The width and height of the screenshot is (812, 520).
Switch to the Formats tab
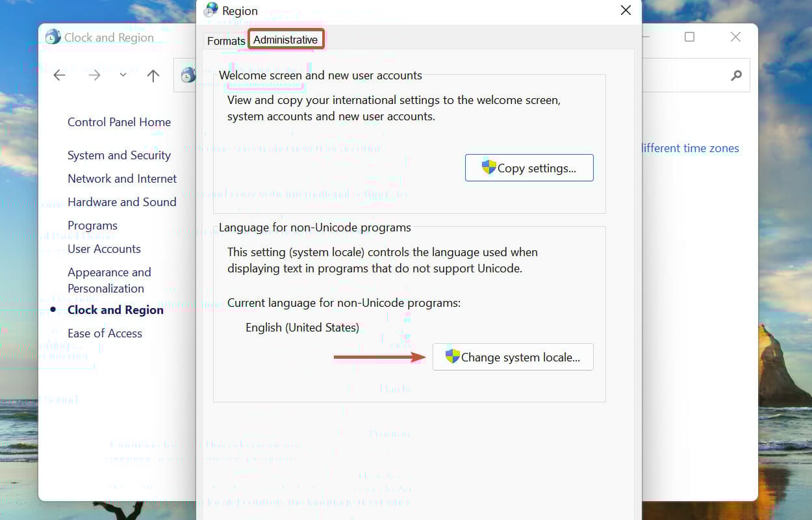225,40
